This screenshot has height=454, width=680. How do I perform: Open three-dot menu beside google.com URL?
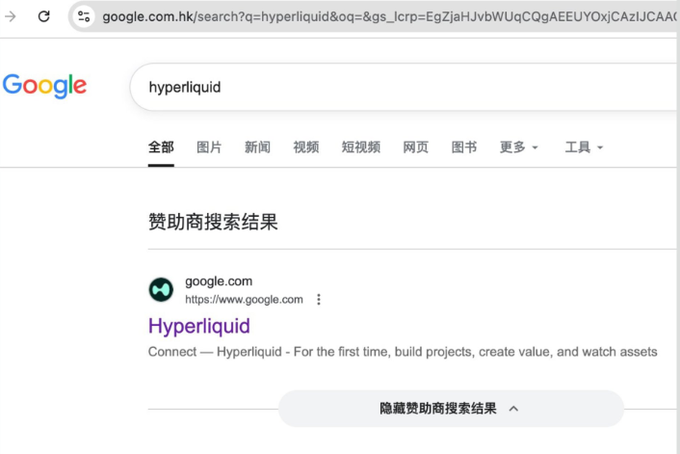click(x=319, y=299)
